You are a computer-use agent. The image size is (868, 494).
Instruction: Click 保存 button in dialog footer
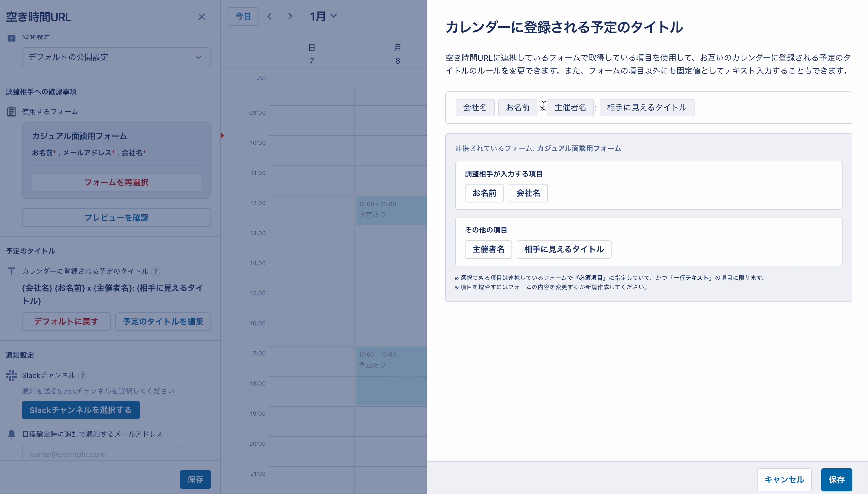click(x=836, y=480)
